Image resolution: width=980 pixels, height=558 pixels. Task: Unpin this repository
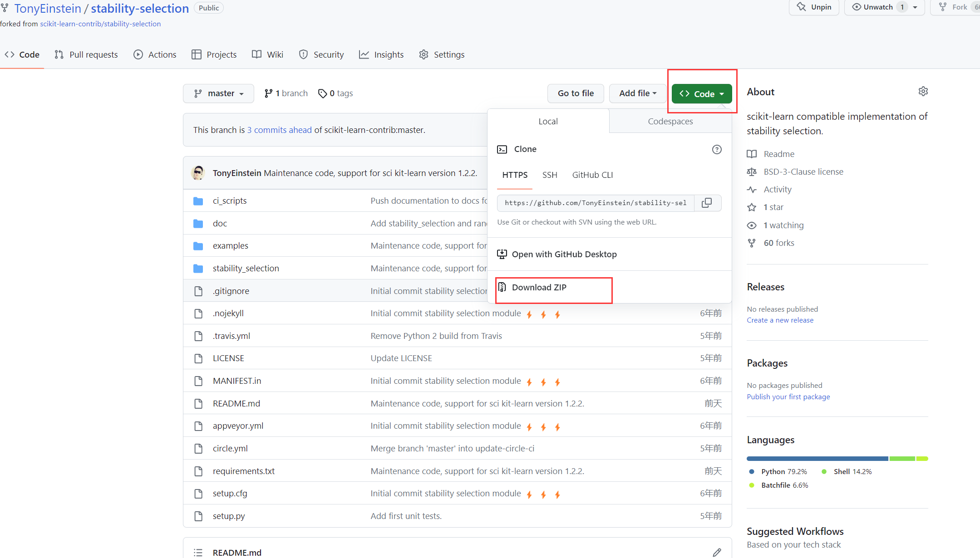tap(814, 7)
